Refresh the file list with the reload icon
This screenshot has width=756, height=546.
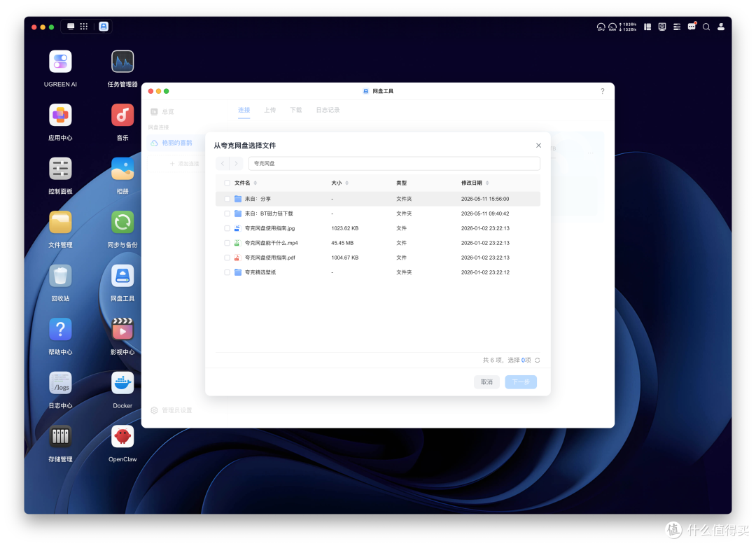pyautogui.click(x=538, y=360)
